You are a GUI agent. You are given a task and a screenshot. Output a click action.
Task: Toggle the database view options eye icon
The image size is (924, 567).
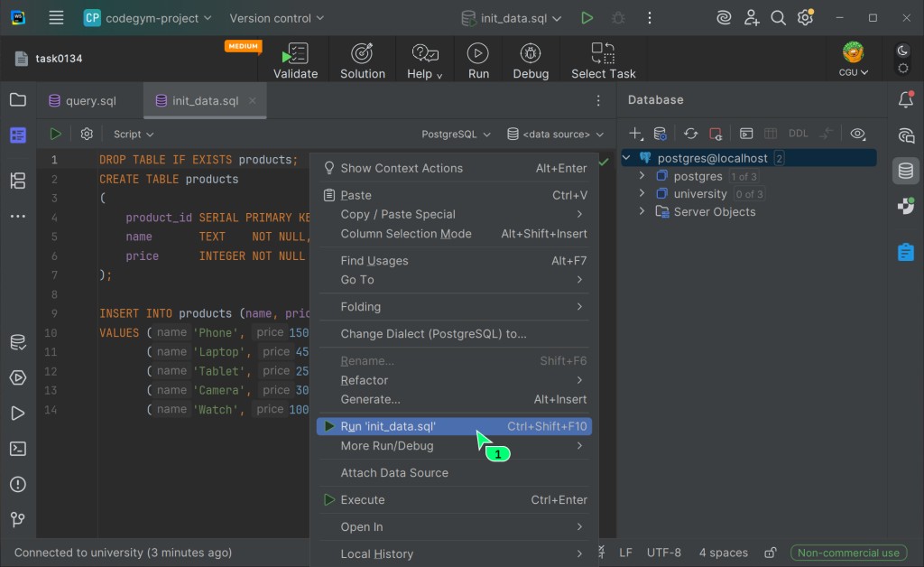[858, 134]
